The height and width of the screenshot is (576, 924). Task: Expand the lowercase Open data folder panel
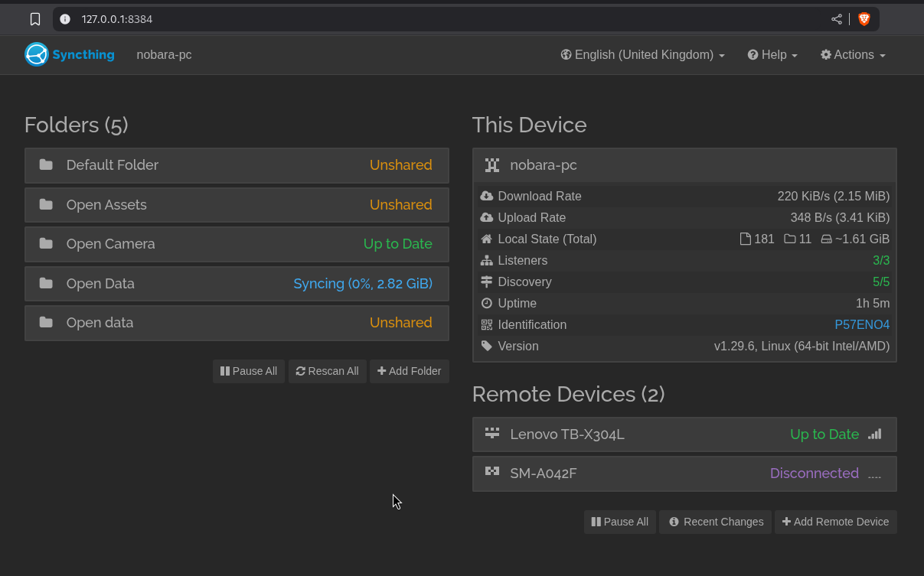[x=237, y=323]
